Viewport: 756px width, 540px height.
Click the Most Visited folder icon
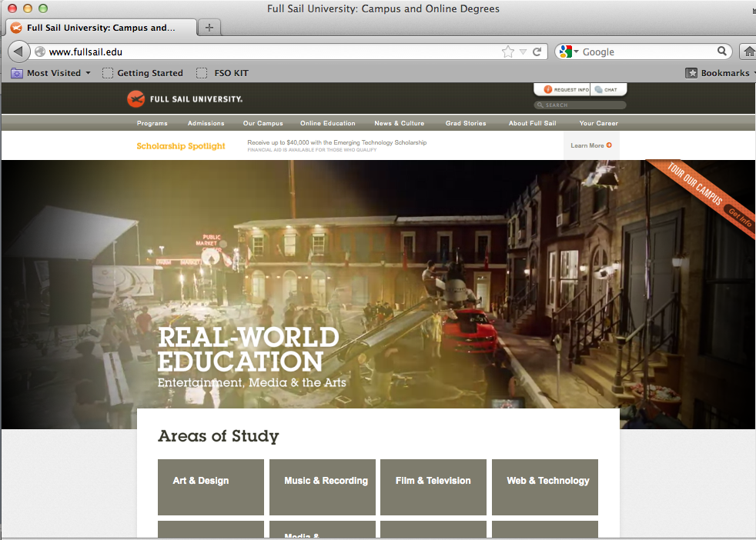[17, 73]
